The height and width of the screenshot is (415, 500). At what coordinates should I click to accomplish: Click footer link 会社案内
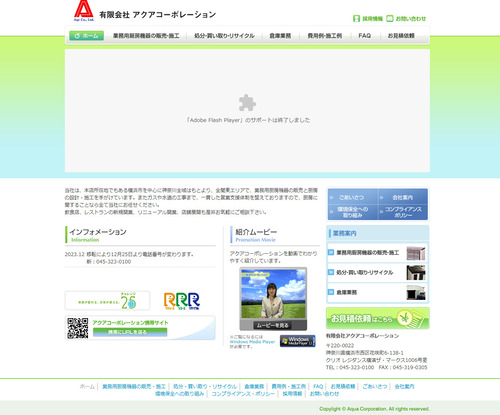404,387
